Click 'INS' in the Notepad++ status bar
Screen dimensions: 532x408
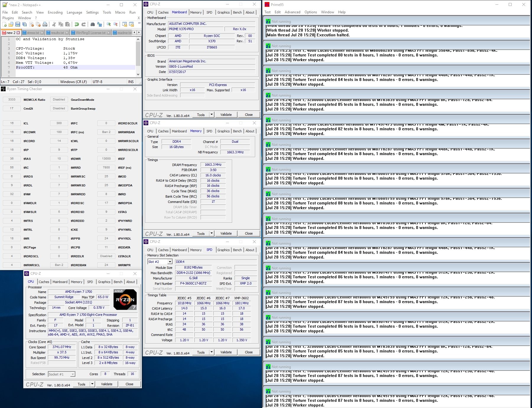point(131,82)
